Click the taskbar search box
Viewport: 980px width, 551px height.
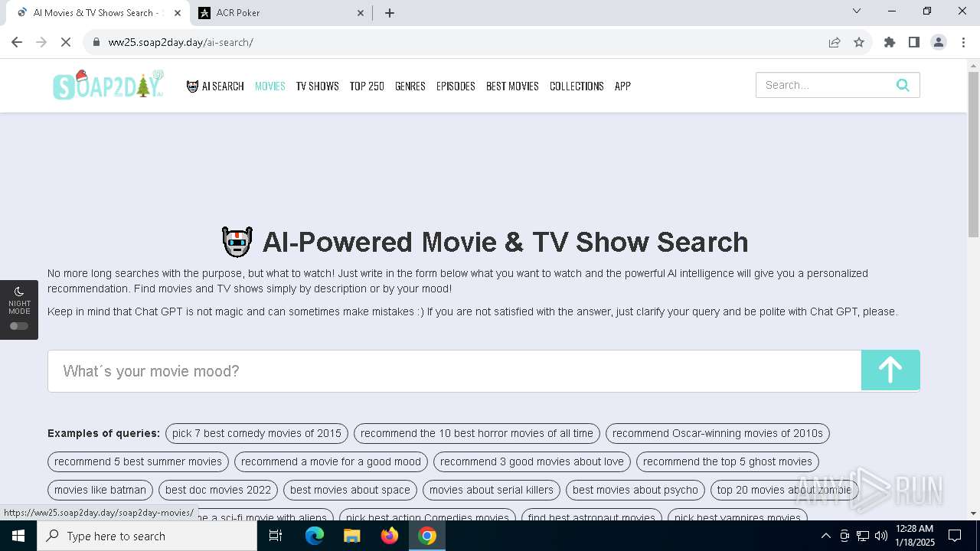pos(147,536)
